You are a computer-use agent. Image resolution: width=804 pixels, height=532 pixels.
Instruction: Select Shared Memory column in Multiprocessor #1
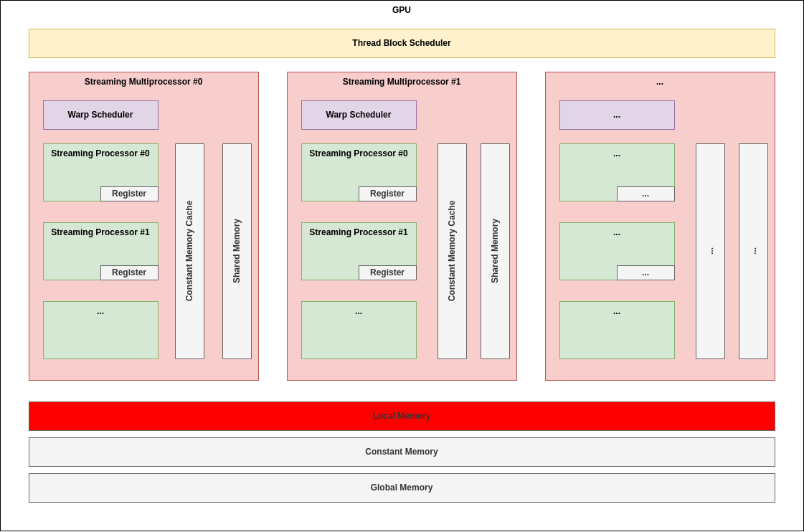pyautogui.click(x=495, y=251)
